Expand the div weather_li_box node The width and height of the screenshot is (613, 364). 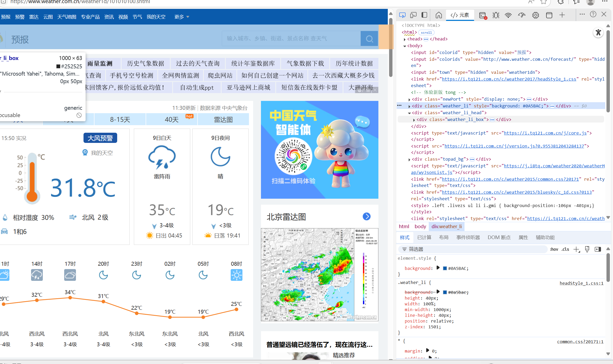coord(414,120)
